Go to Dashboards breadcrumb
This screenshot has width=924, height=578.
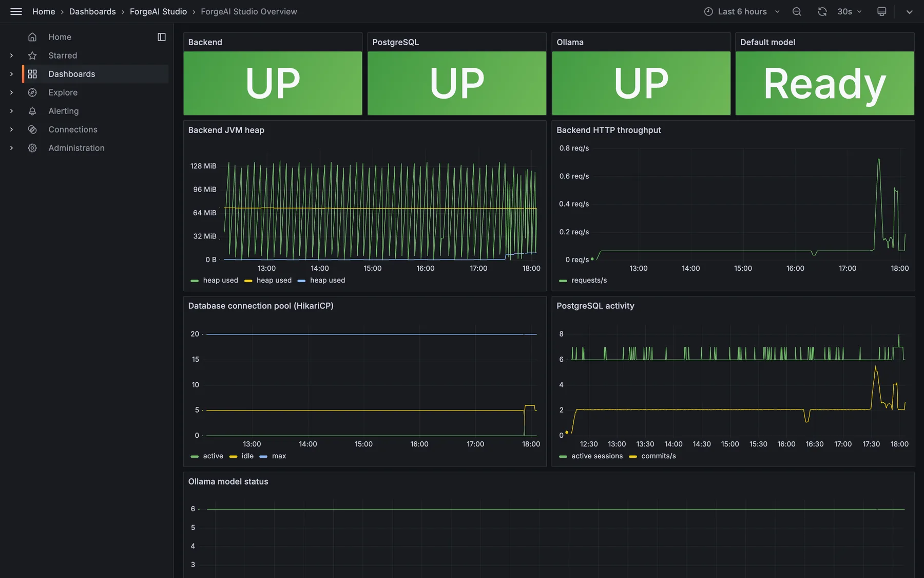click(x=92, y=11)
